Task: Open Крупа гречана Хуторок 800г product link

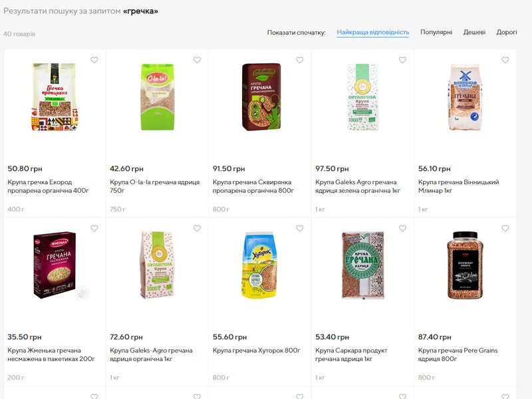Action: (257, 350)
